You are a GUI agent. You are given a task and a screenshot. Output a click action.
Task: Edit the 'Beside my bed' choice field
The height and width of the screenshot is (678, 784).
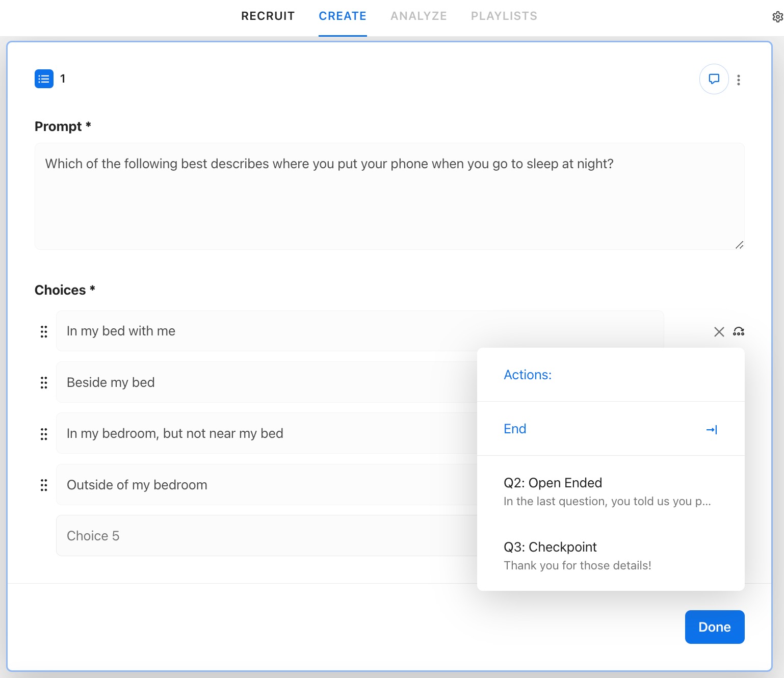(x=267, y=382)
